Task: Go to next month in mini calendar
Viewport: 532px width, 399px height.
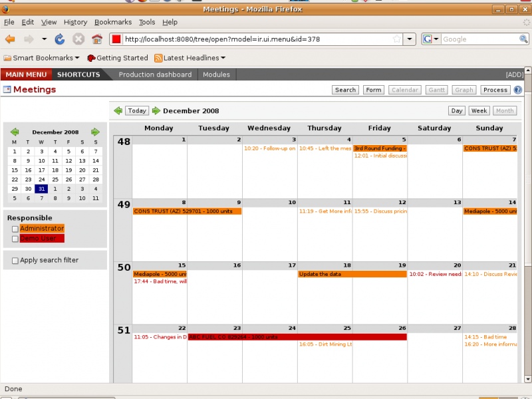Action: [x=95, y=132]
